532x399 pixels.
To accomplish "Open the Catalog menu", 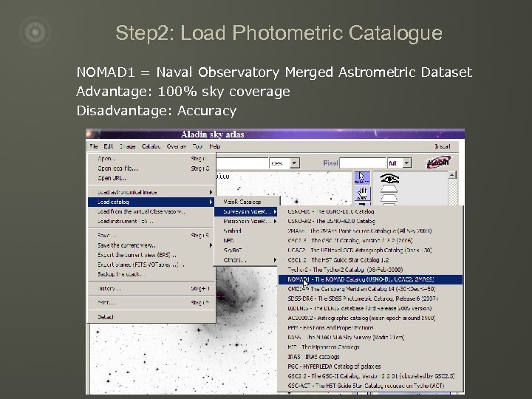I will pos(151,146).
